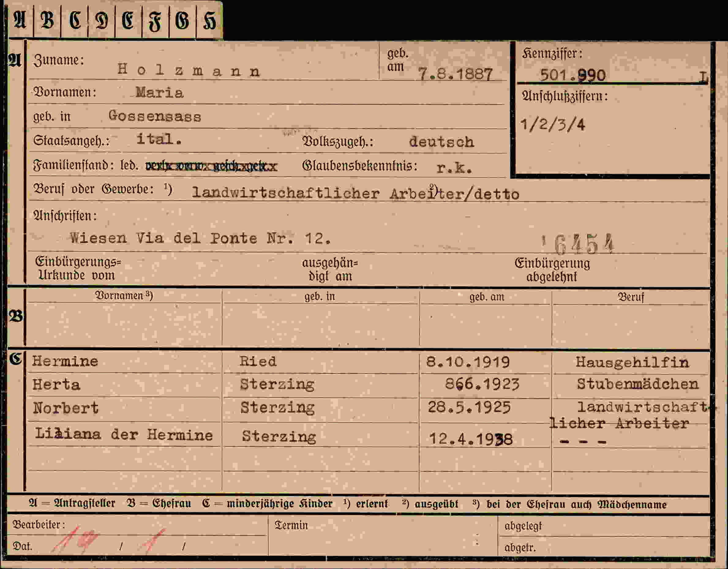This screenshot has height=569, width=728.
Task: Click the label Bearbeiter
Action: [x=39, y=525]
